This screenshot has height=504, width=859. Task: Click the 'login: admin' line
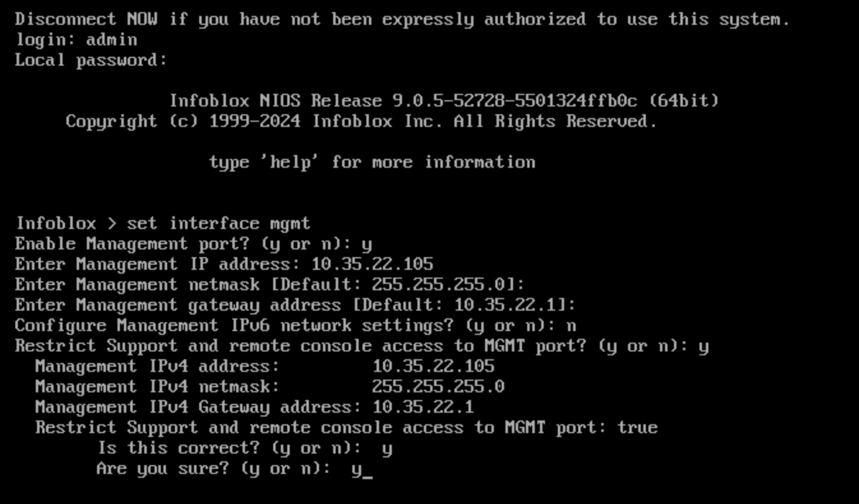[x=76, y=40]
